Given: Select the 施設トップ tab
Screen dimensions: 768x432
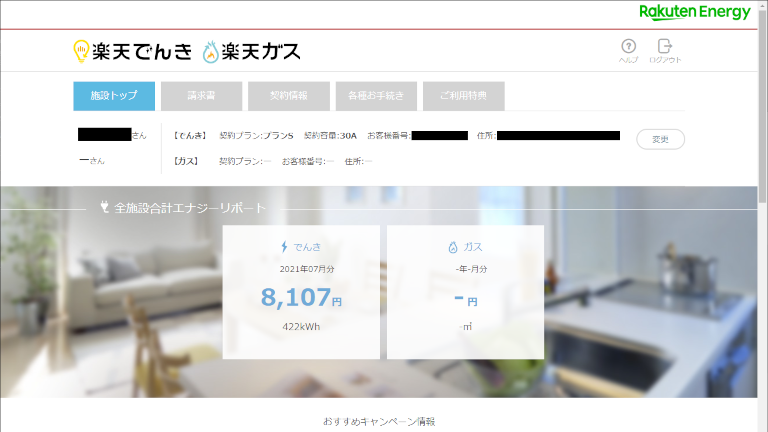Looking at the screenshot, I should coord(114,96).
